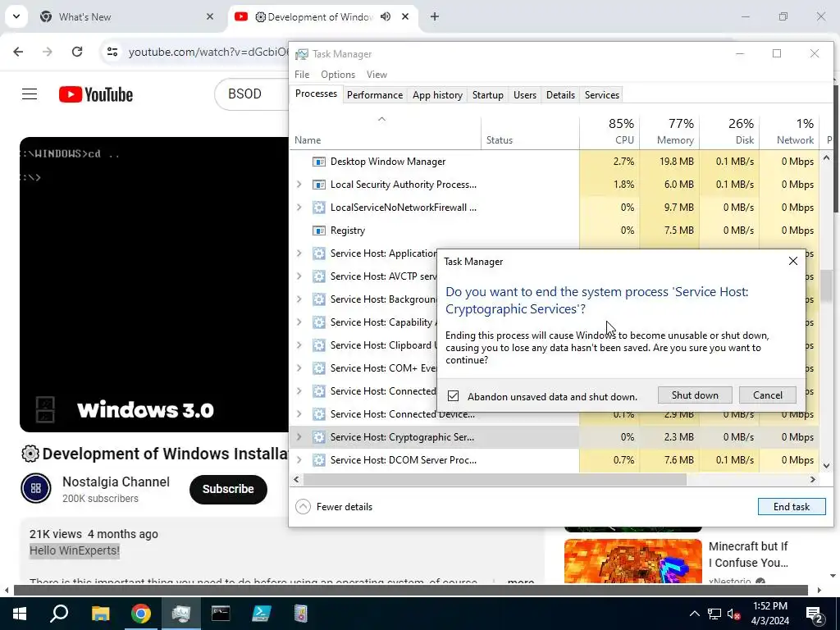Open the Options menu in Task Manager
Image resolution: width=840 pixels, height=630 pixels.
pos(337,75)
